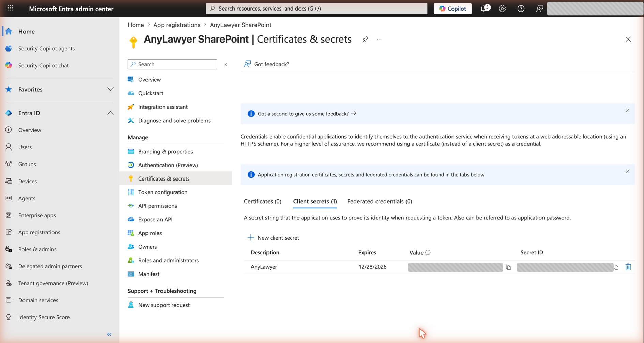Viewport: 644px width, 343px height.
Task: Open Expose an API
Action: (x=155, y=219)
